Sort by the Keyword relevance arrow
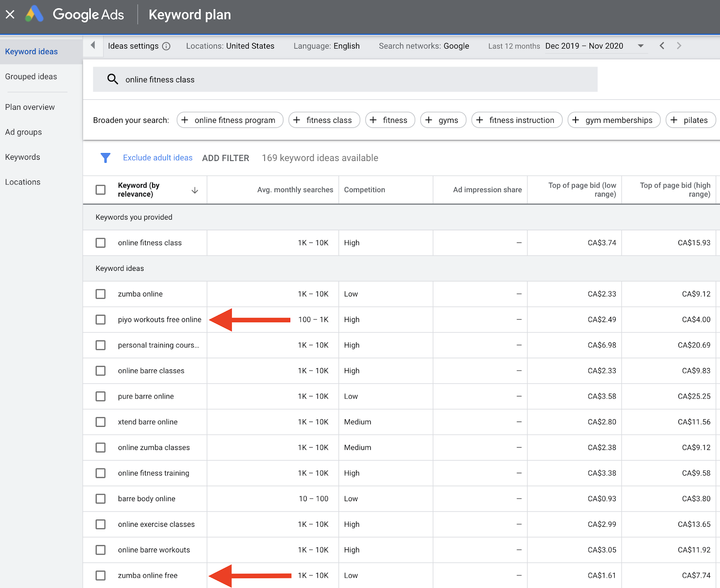 (195, 190)
